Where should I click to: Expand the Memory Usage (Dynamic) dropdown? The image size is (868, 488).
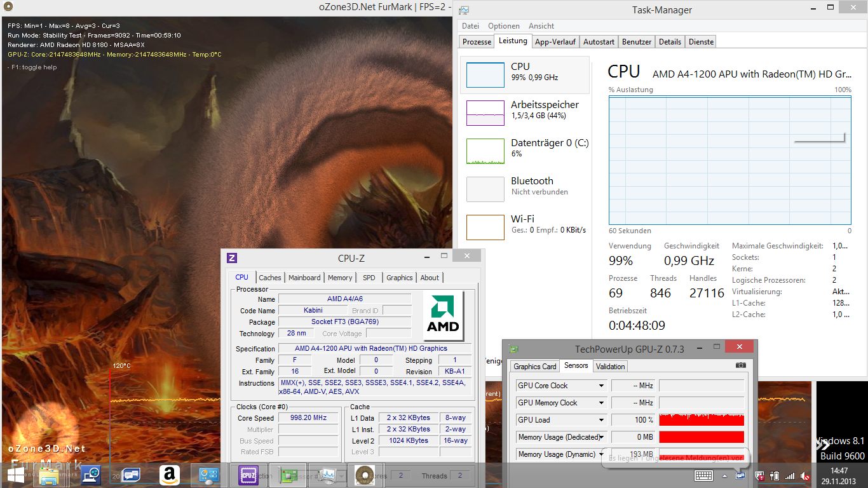[601, 454]
